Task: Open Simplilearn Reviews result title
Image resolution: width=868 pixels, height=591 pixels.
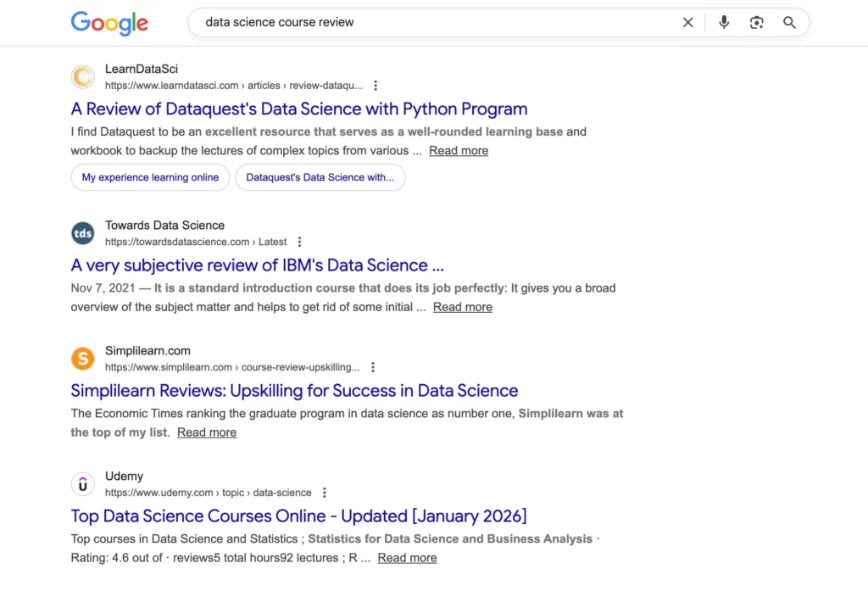Action: pyautogui.click(x=294, y=391)
